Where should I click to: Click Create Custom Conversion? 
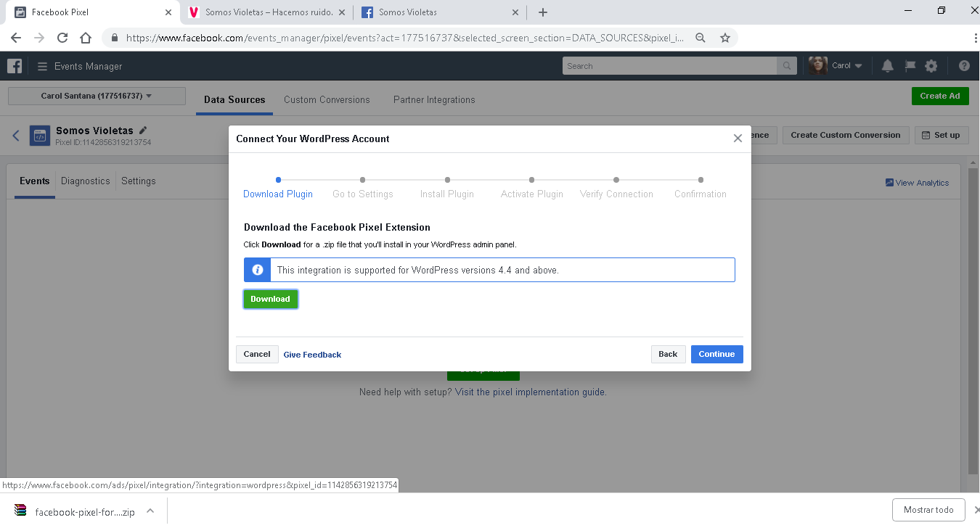[845, 135]
